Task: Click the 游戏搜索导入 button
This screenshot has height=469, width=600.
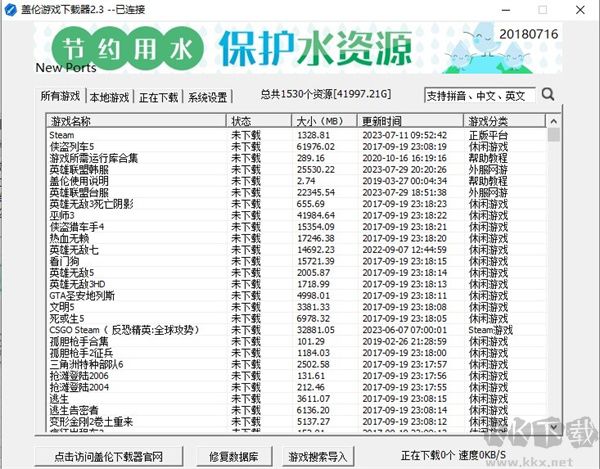Action: coord(318,456)
